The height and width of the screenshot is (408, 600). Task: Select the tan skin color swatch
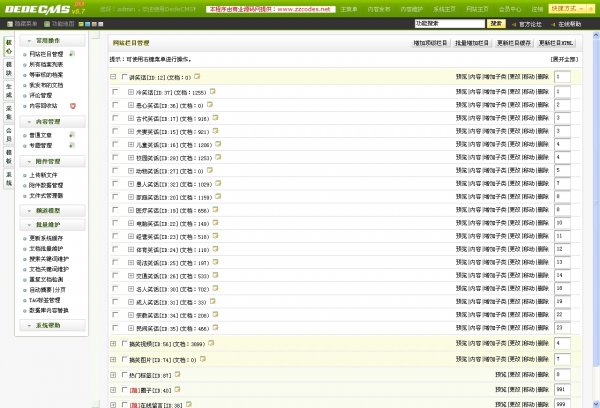(x=94, y=24)
